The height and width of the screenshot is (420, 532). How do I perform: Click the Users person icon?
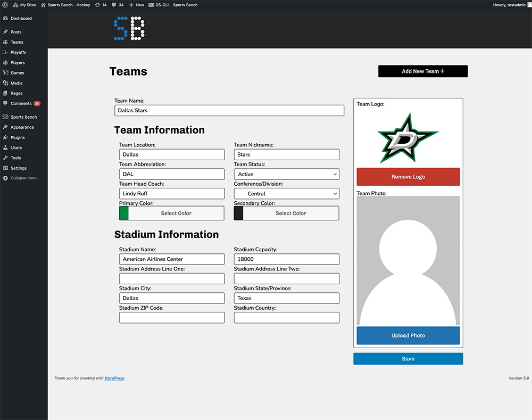tap(5, 147)
